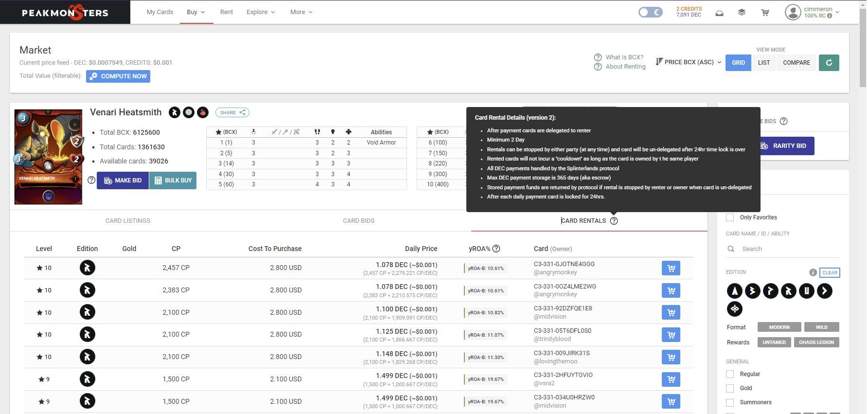
Task: Click the PeakMonsters logo
Action: click(x=65, y=12)
